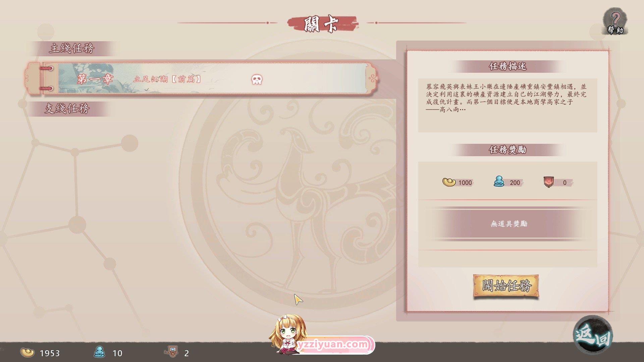Click the mission description text box
644x362 pixels.
pyautogui.click(x=507, y=105)
